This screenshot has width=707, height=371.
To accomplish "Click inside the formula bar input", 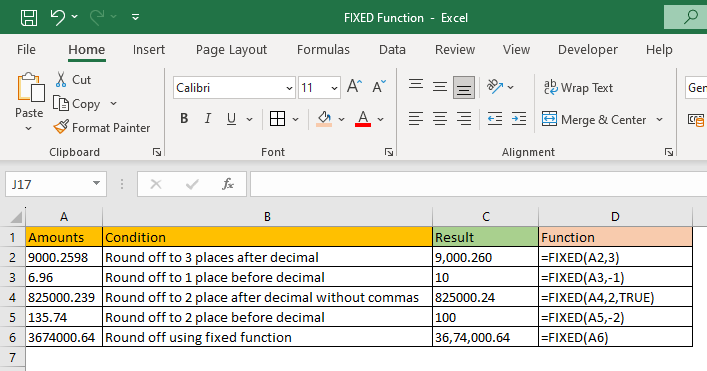I will pyautogui.click(x=478, y=184).
